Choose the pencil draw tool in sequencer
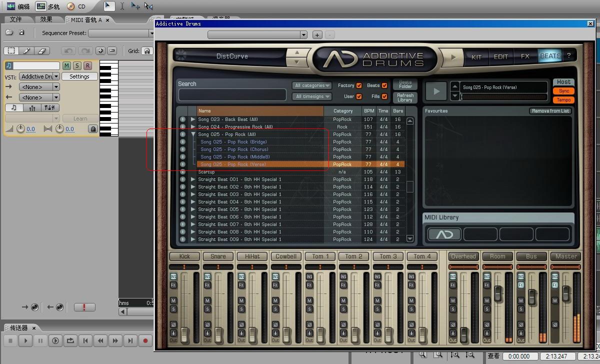The width and height of the screenshot is (600, 364). coord(26,50)
